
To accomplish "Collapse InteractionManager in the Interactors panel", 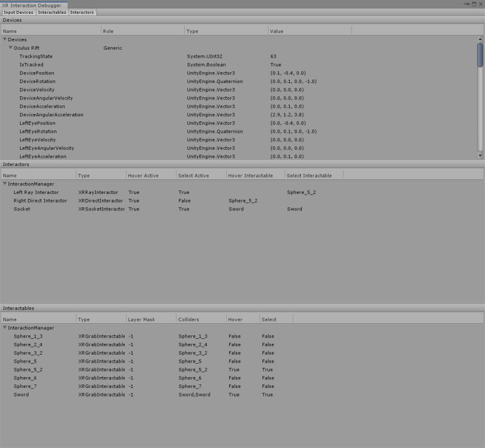I will [5, 183].
